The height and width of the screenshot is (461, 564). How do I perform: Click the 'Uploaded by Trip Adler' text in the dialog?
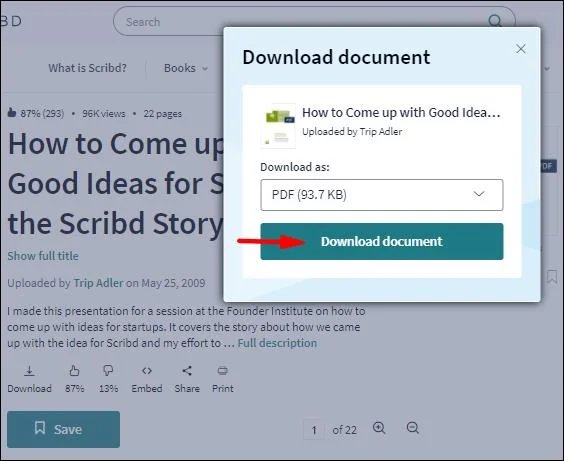pyautogui.click(x=352, y=132)
